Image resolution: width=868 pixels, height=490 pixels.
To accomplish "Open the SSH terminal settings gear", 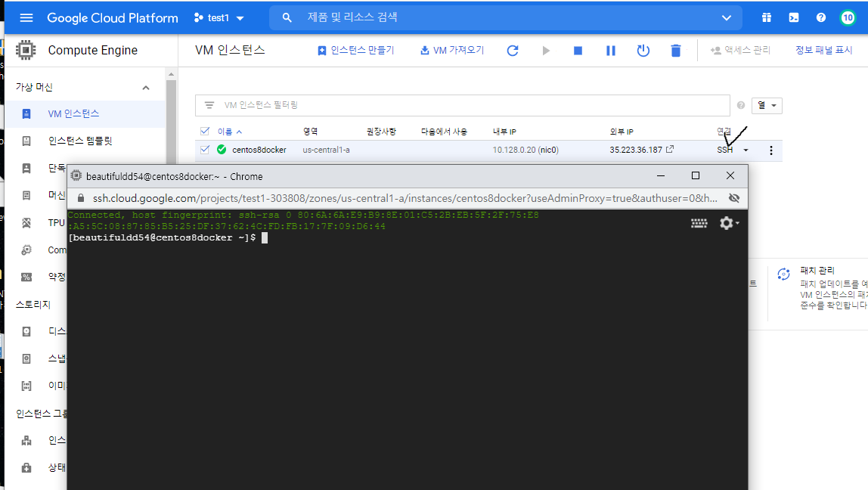I will [729, 223].
